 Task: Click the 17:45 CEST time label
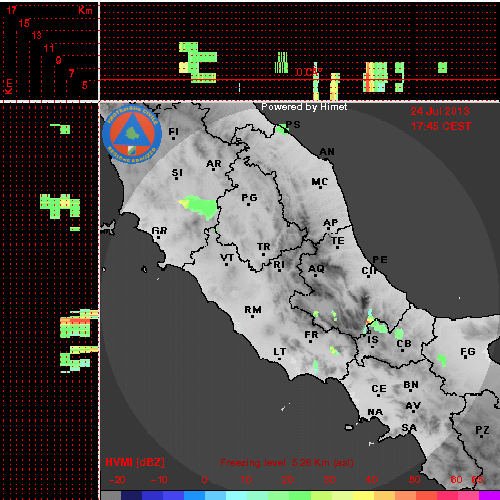click(x=441, y=126)
